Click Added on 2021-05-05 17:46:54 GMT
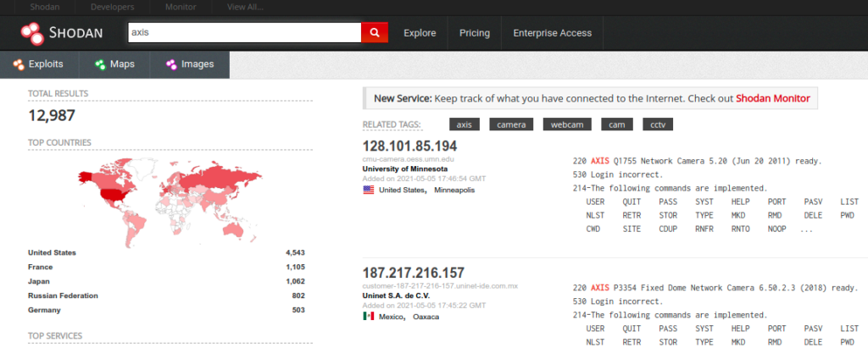 (424, 179)
